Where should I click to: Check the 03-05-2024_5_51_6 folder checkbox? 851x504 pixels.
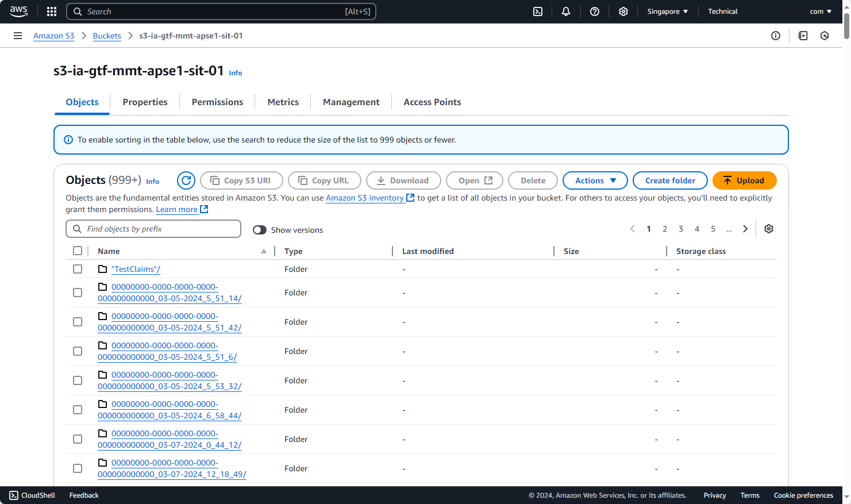coord(78,351)
